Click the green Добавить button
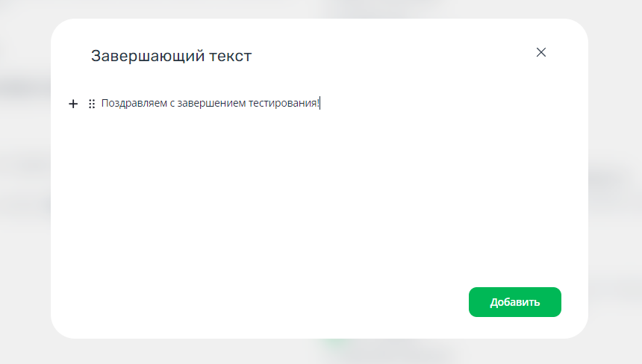This screenshot has height=364, width=642. (x=514, y=302)
